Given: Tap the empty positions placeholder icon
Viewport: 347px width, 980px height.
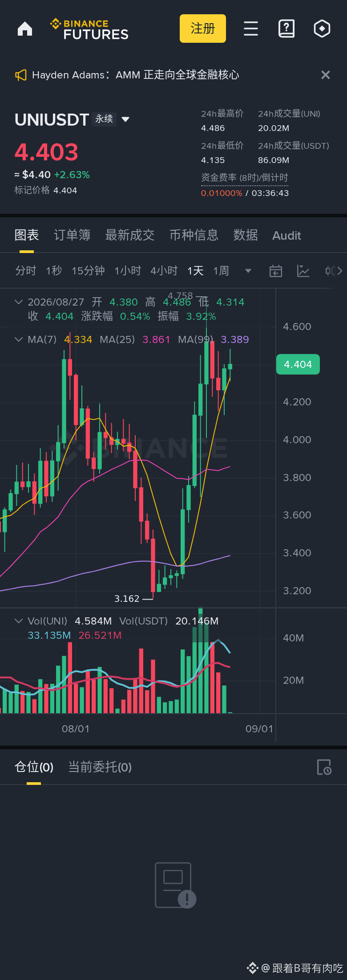Looking at the screenshot, I should point(175,885).
